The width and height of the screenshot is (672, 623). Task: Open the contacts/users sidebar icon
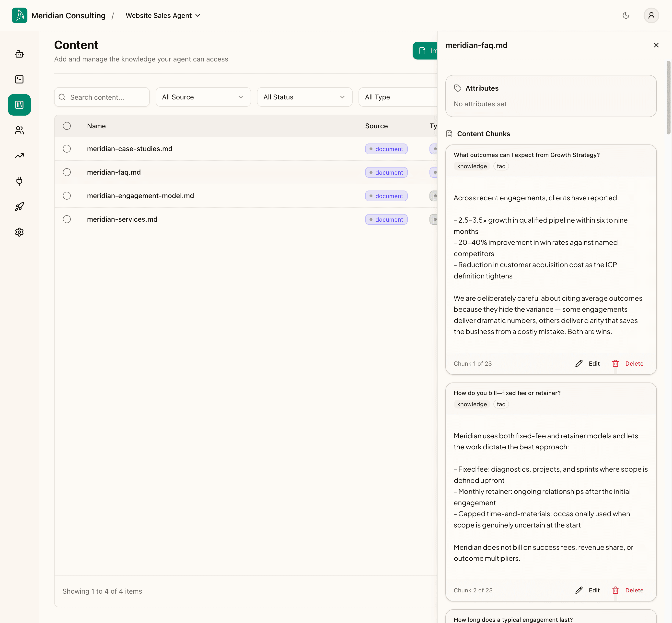pyautogui.click(x=19, y=130)
